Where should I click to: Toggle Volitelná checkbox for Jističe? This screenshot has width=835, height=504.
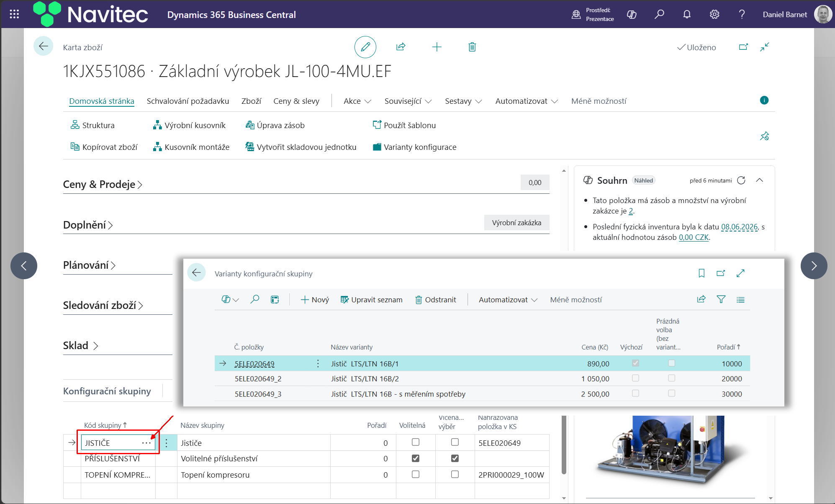416,442
